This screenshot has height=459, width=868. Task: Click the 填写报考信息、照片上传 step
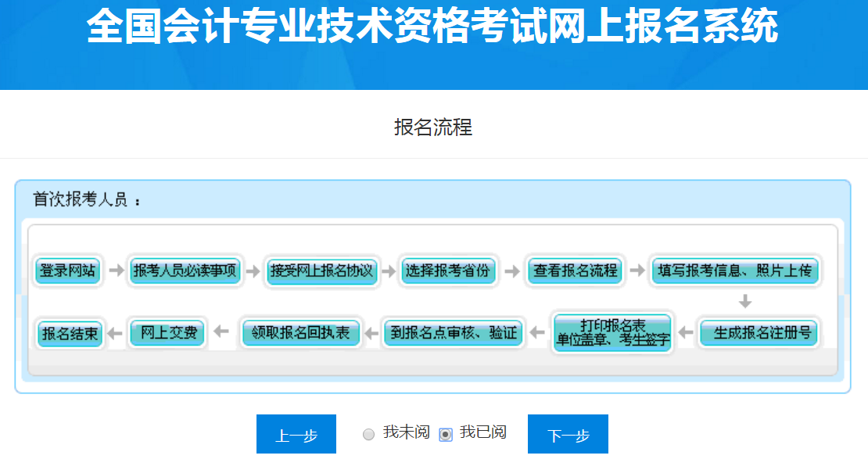click(x=735, y=270)
